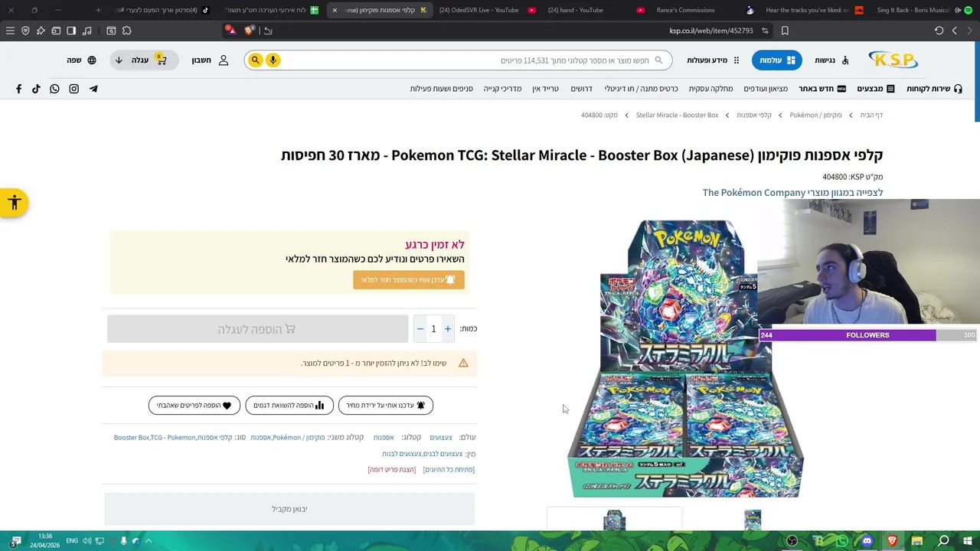The image size is (980, 551).
Task: Click add to favorites heart button
Action: (194, 406)
